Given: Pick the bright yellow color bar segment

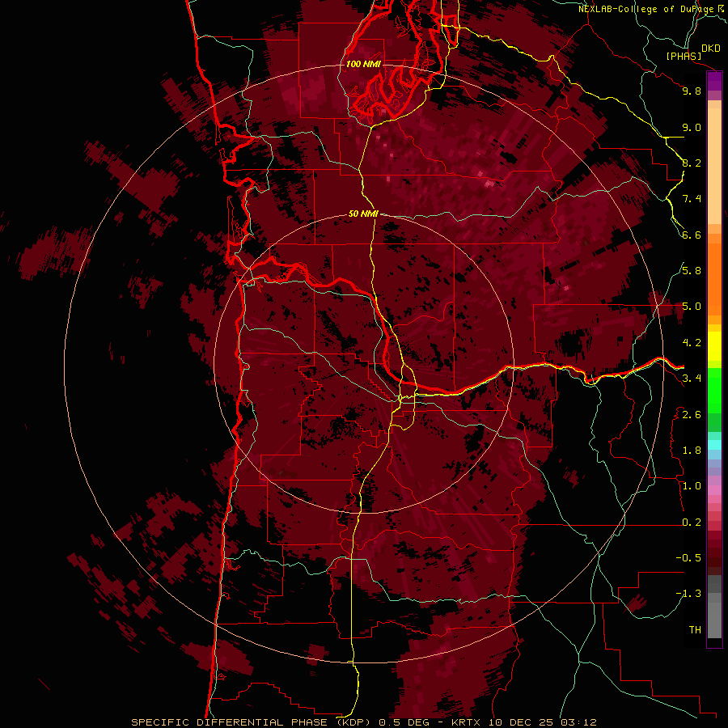Looking at the screenshot, I should click(714, 346).
